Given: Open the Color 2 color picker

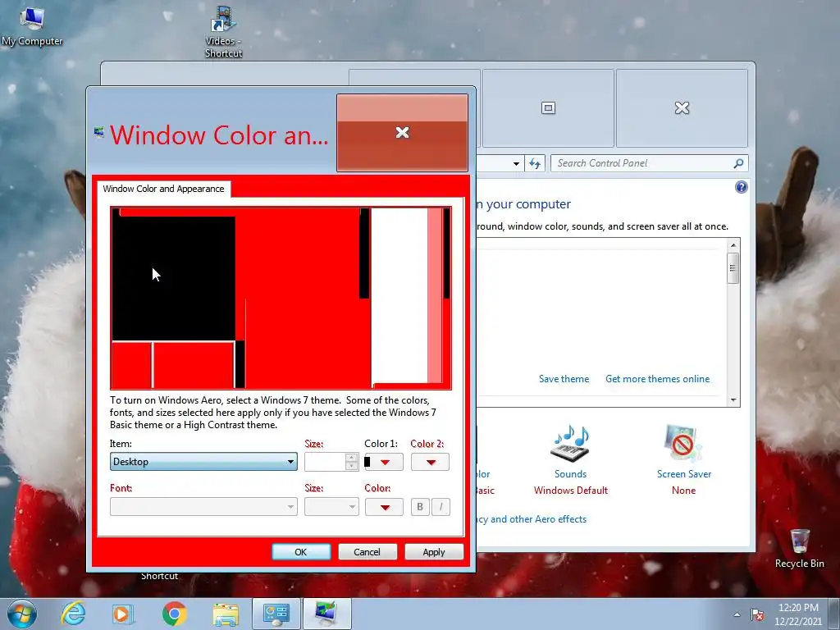Looking at the screenshot, I should tap(430, 462).
